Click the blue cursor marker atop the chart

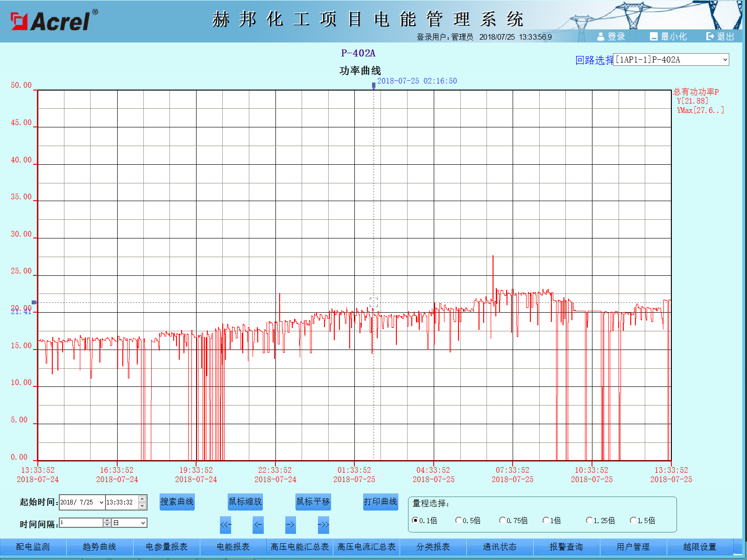pos(373,86)
